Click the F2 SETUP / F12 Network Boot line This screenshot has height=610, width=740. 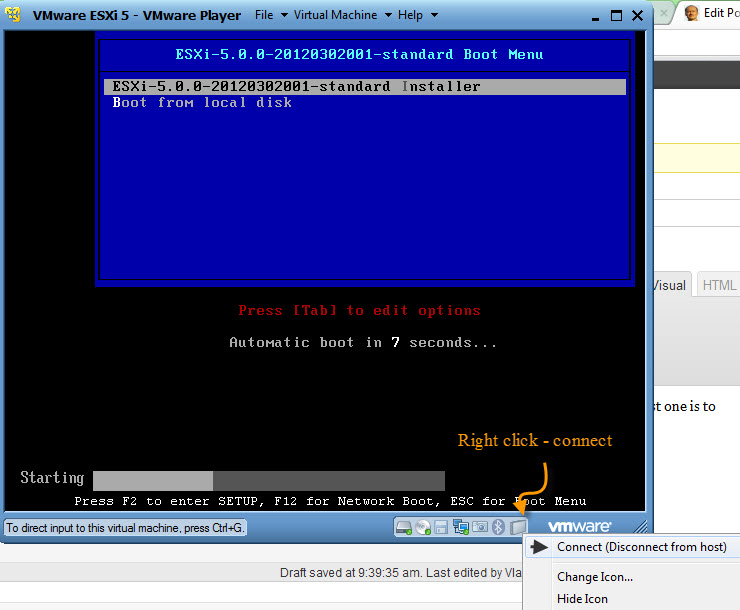[x=330, y=501]
